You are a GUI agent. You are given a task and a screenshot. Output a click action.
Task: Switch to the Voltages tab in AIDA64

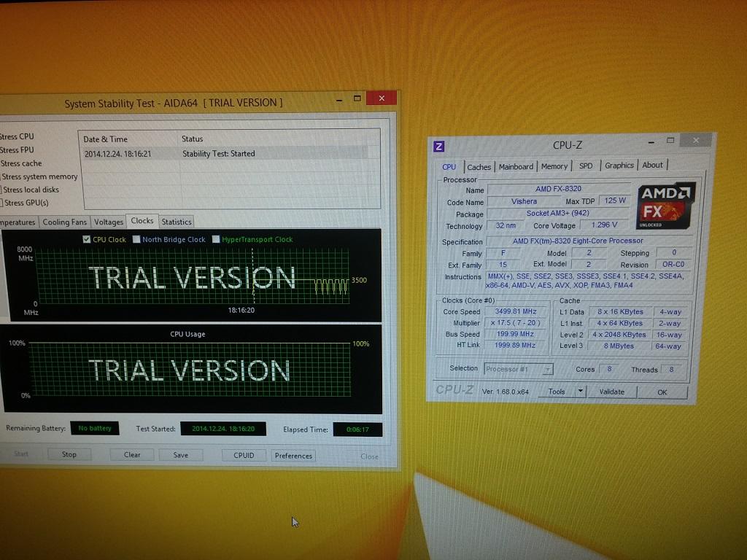click(x=108, y=222)
